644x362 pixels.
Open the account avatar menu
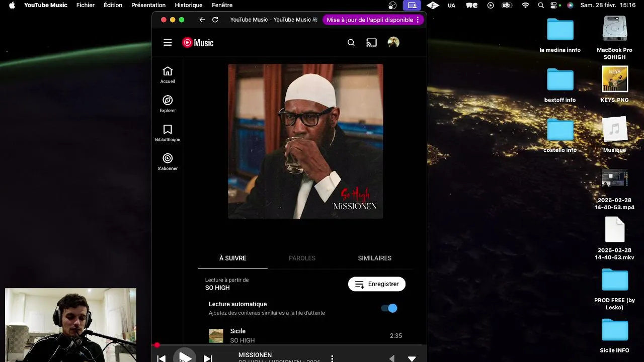393,43
